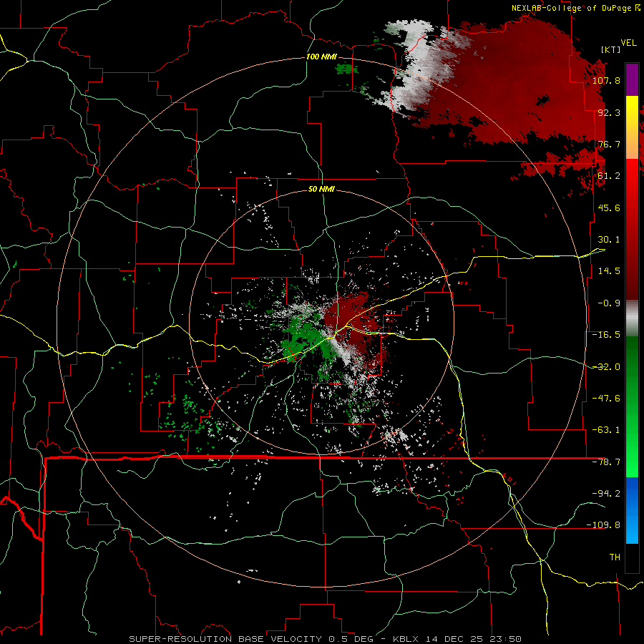
Task: Pick the gray near-zero segment of color bar
Action: 632,318
